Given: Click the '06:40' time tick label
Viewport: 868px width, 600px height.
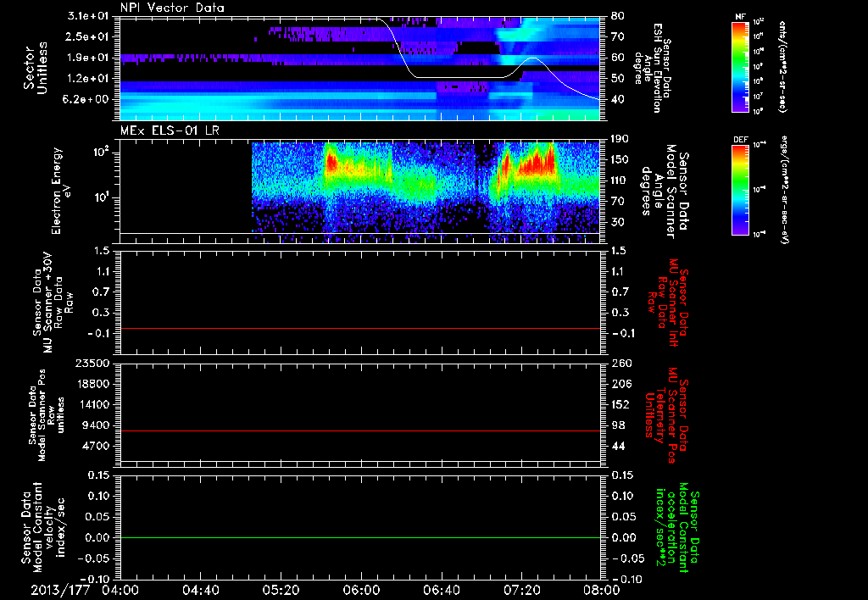Looking at the screenshot, I should (442, 590).
